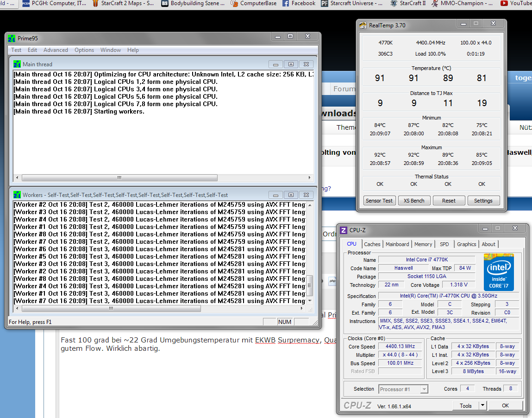Click the Intel Core i7 logo in CPU-Z

(499, 272)
